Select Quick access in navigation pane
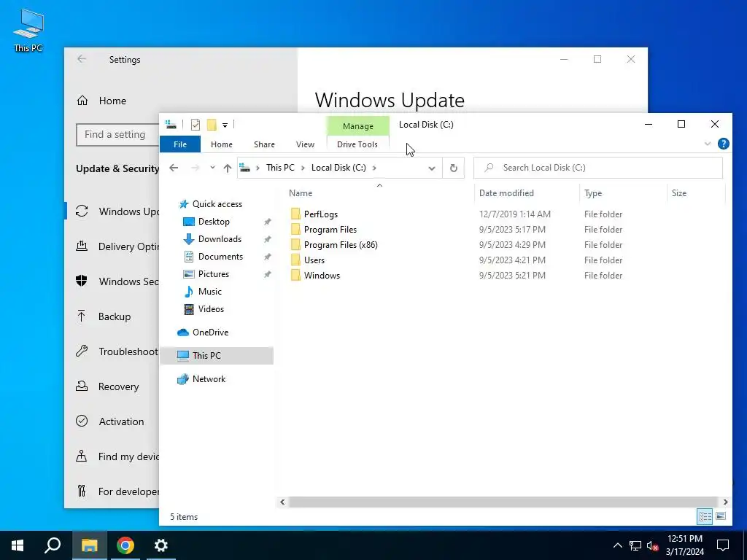 click(x=217, y=204)
